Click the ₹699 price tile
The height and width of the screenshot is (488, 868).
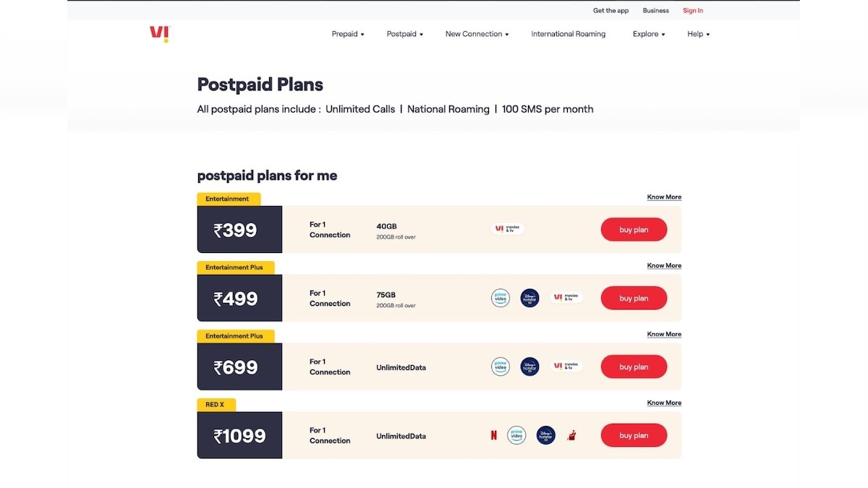239,367
